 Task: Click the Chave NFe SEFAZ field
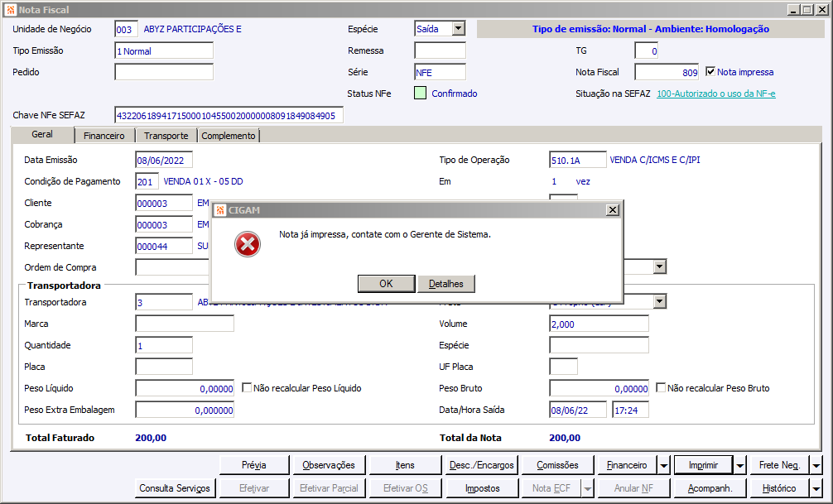pyautogui.click(x=229, y=115)
